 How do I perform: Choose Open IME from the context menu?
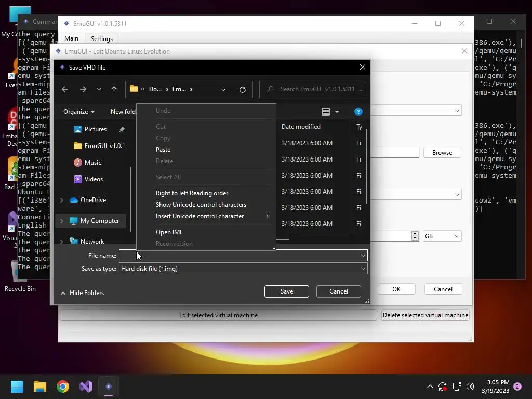(x=169, y=232)
